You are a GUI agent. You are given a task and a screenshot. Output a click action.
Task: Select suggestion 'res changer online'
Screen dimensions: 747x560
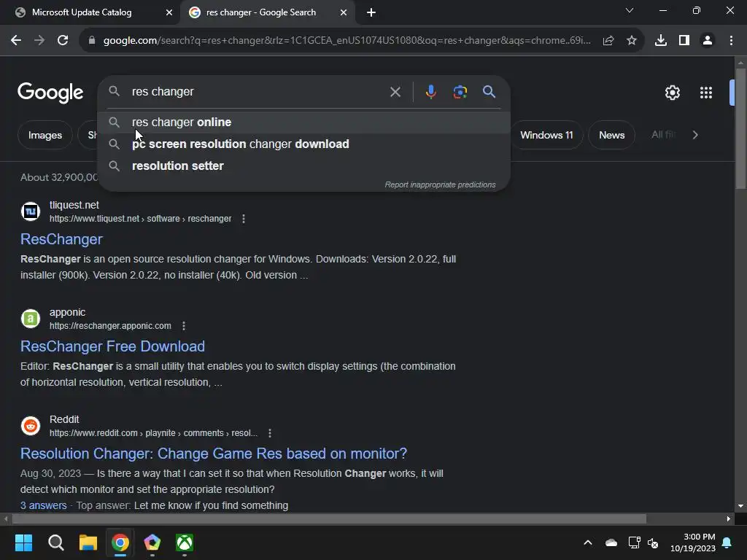click(304, 122)
